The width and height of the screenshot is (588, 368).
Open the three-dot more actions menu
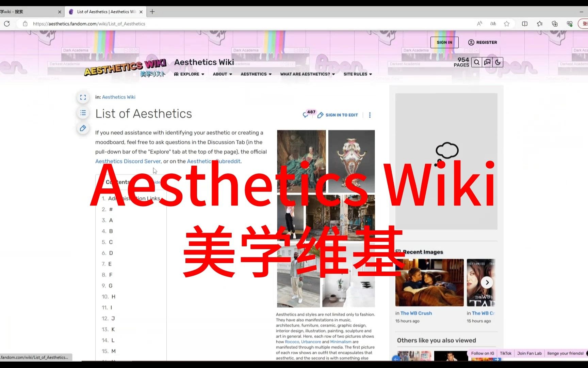[x=370, y=115]
